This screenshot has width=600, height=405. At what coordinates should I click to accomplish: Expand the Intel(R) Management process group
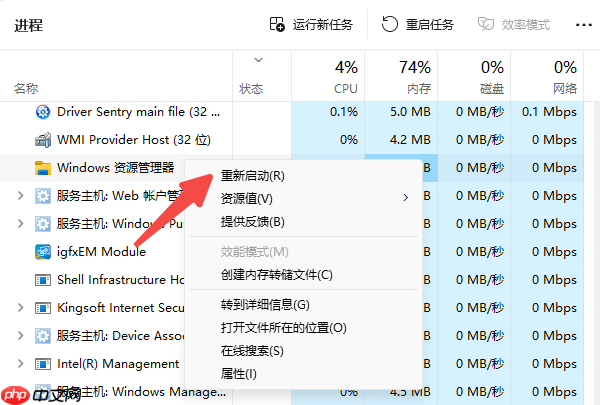pos(21,364)
